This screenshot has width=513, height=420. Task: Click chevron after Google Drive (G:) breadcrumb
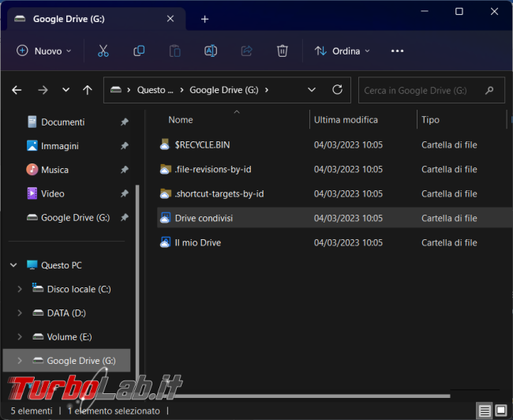coord(267,90)
